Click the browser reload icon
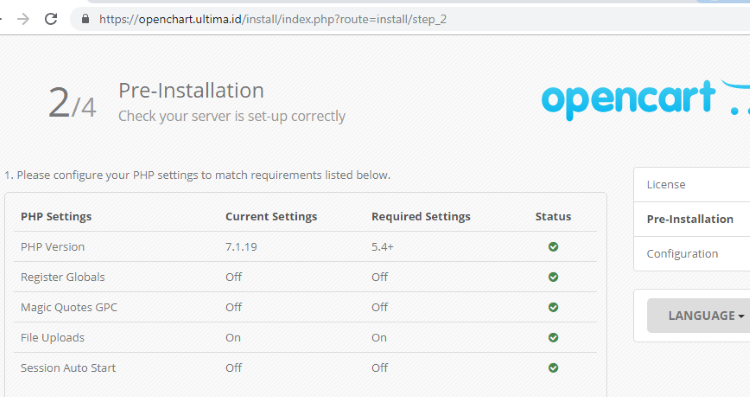Screen dimensions: 750x397 tap(51, 19)
